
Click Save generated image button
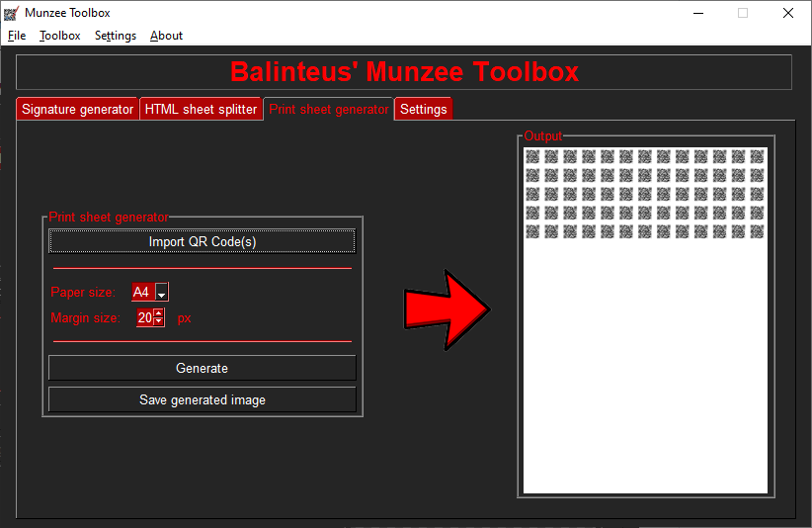[203, 399]
